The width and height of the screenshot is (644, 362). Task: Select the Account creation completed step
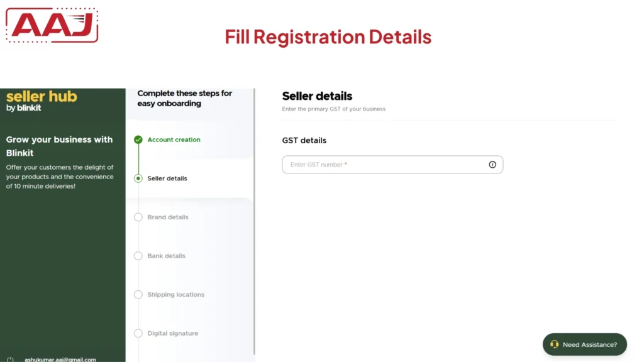166,140
